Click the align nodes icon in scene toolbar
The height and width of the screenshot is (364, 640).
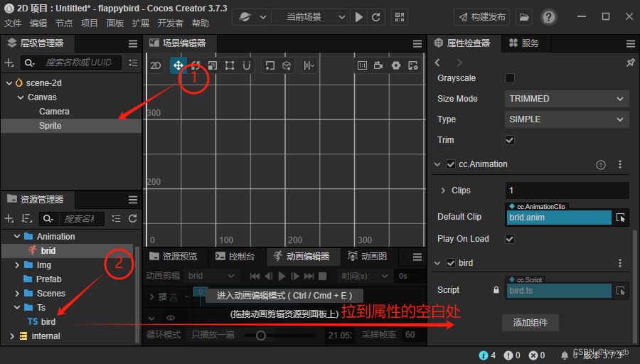309,65
